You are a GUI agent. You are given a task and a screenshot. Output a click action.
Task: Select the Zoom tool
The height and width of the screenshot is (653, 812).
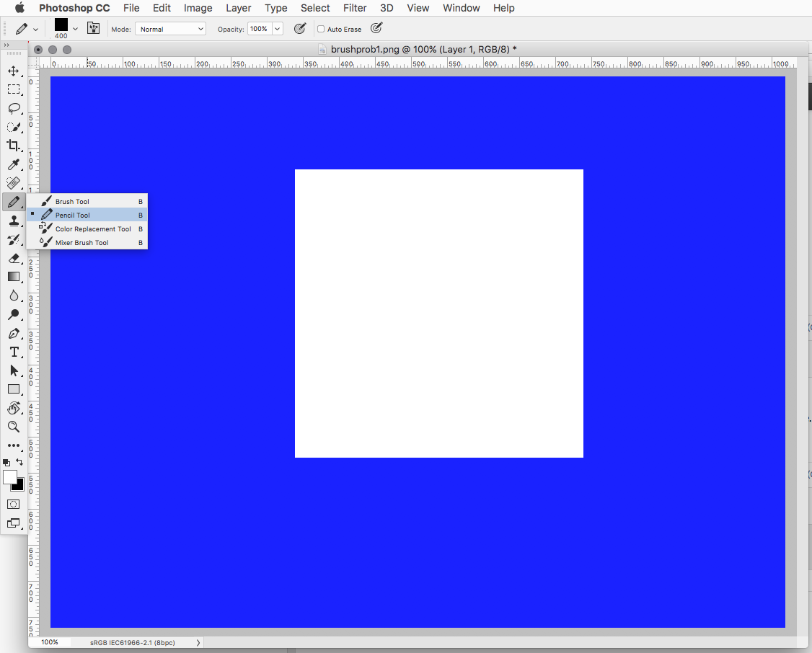tap(14, 427)
